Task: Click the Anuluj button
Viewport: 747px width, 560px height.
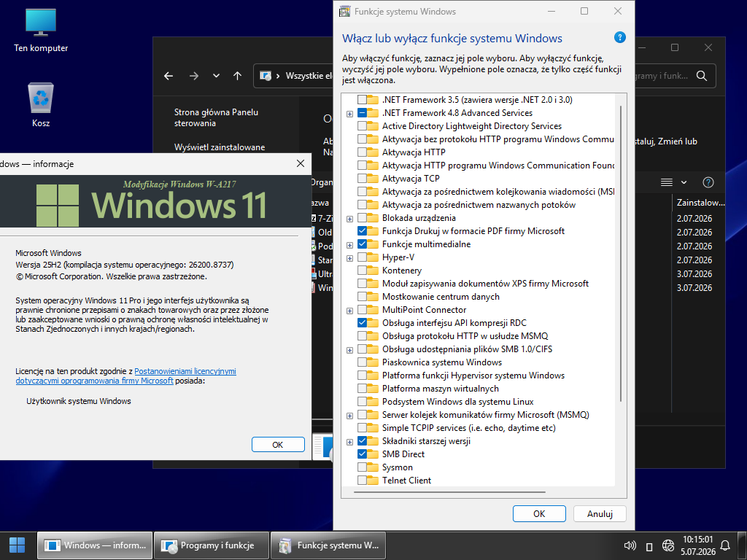Action: 600,514
